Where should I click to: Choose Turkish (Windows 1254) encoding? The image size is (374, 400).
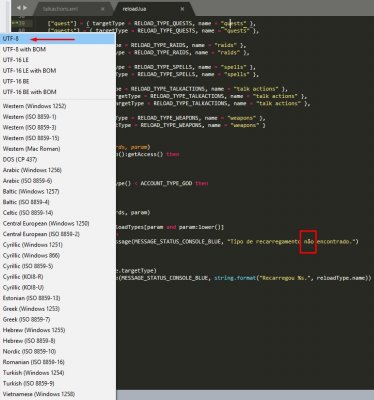coord(58,373)
